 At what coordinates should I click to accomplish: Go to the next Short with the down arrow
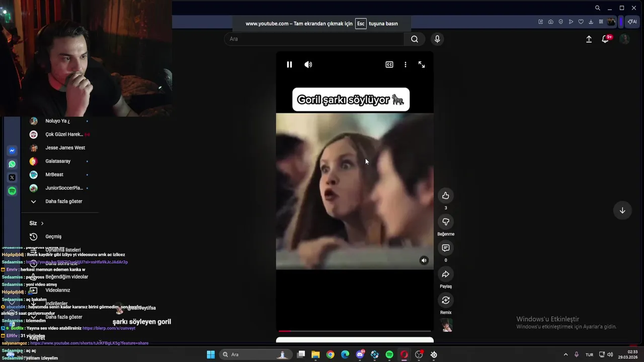coord(622,211)
